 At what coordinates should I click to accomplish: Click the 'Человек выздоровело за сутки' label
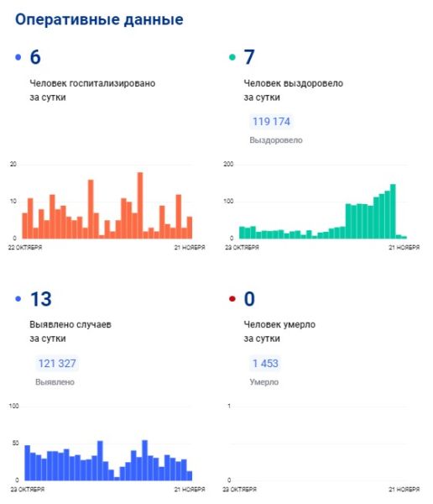tap(293, 90)
